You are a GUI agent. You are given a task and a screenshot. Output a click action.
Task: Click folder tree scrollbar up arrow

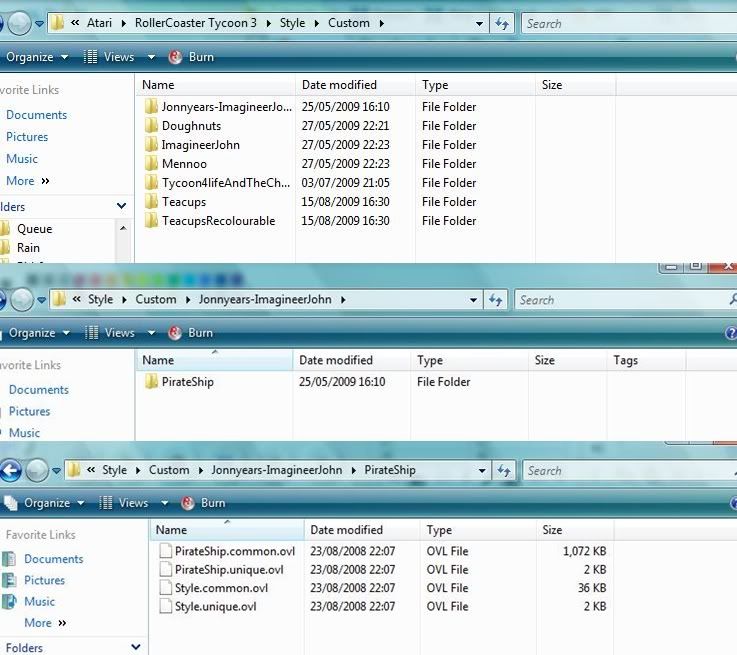point(123,228)
